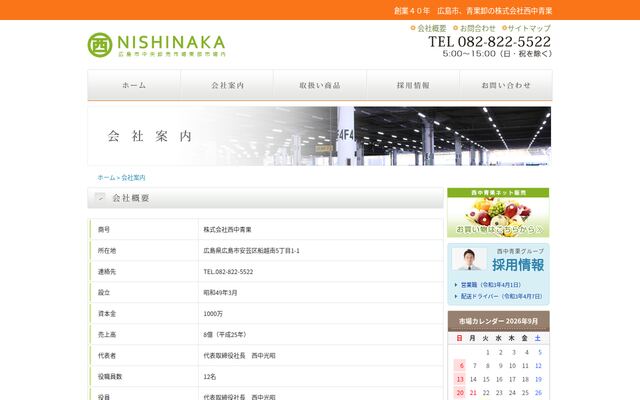640x400 pixels.
Task: Click the 売上高 label cell
Action: [x=144, y=335]
